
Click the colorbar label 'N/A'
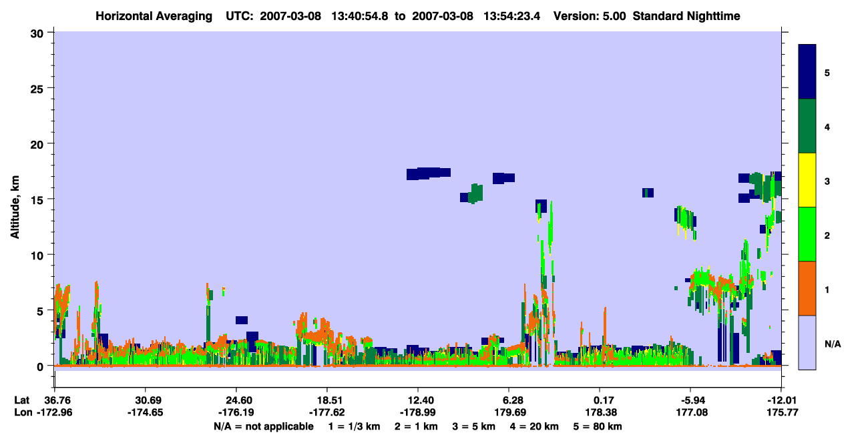click(x=833, y=344)
